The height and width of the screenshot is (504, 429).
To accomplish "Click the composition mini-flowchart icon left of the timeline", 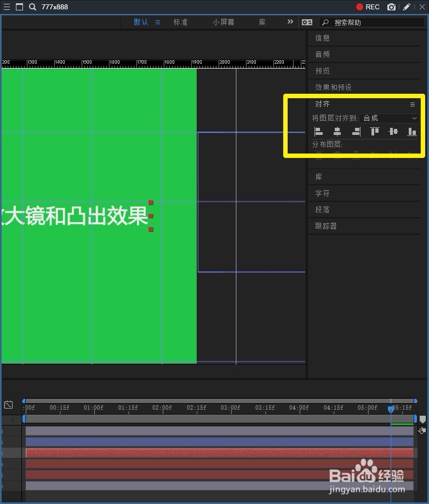I will point(8,404).
